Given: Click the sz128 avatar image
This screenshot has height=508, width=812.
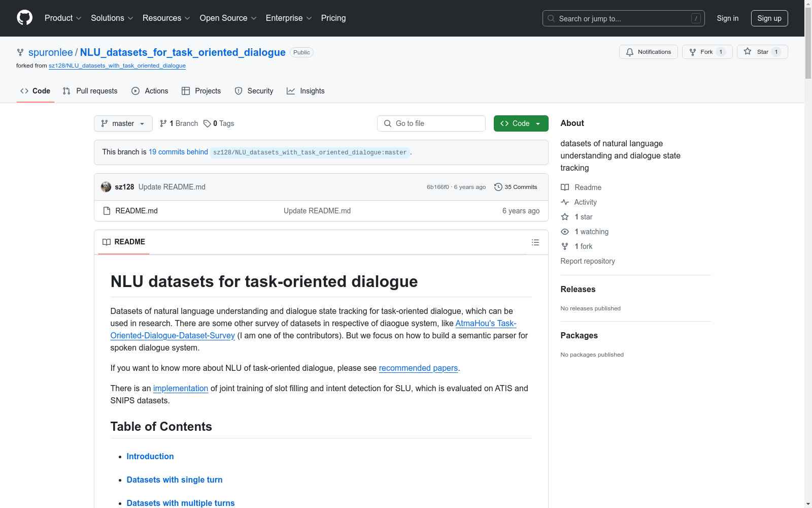Looking at the screenshot, I should pyautogui.click(x=106, y=187).
